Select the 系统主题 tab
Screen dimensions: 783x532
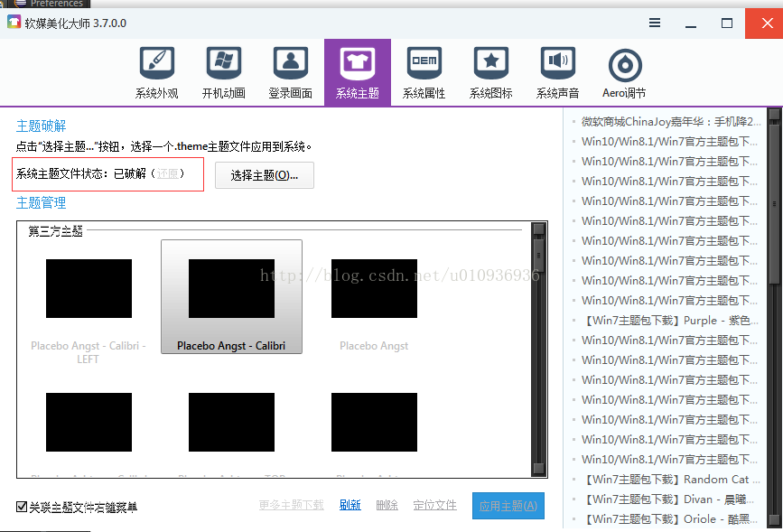pos(358,73)
